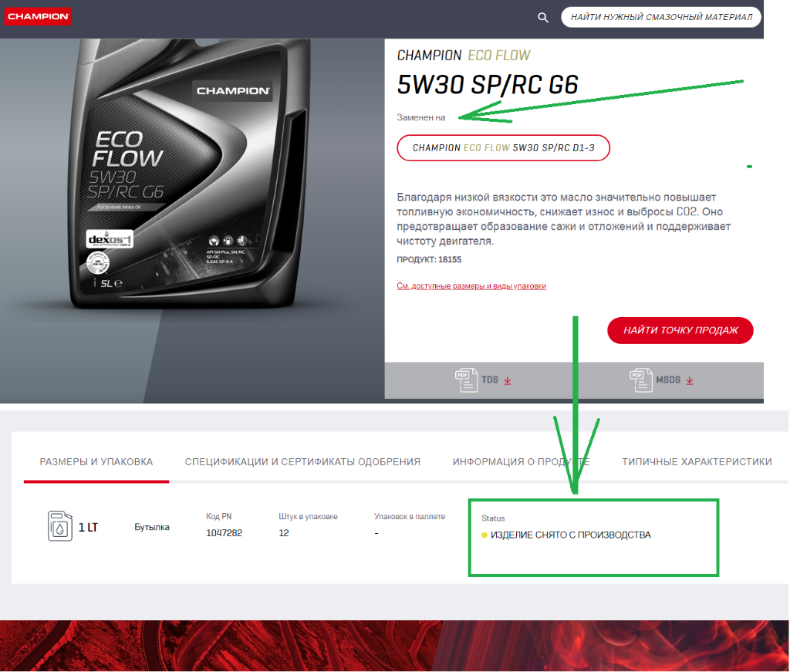
Task: Click the 'Штук в упаковке' column label
Action: [309, 516]
